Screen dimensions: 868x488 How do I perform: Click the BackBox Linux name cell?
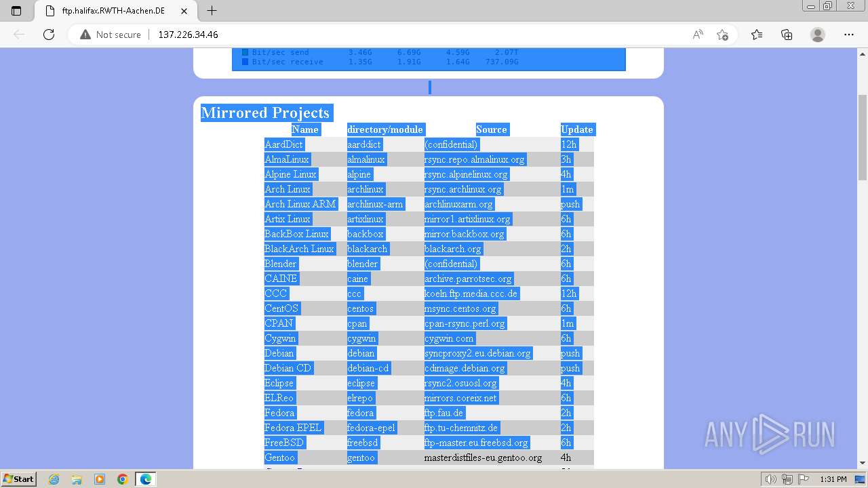297,234
